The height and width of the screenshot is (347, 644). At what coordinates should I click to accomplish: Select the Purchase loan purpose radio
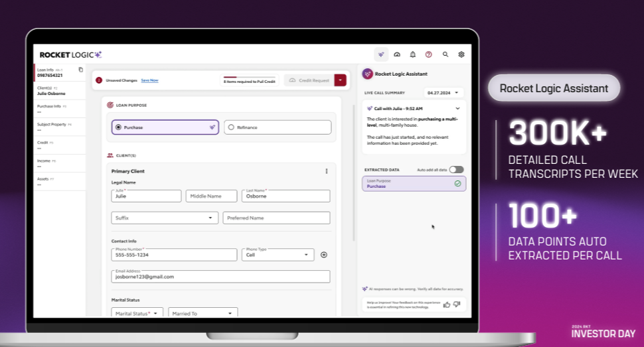[x=119, y=127]
